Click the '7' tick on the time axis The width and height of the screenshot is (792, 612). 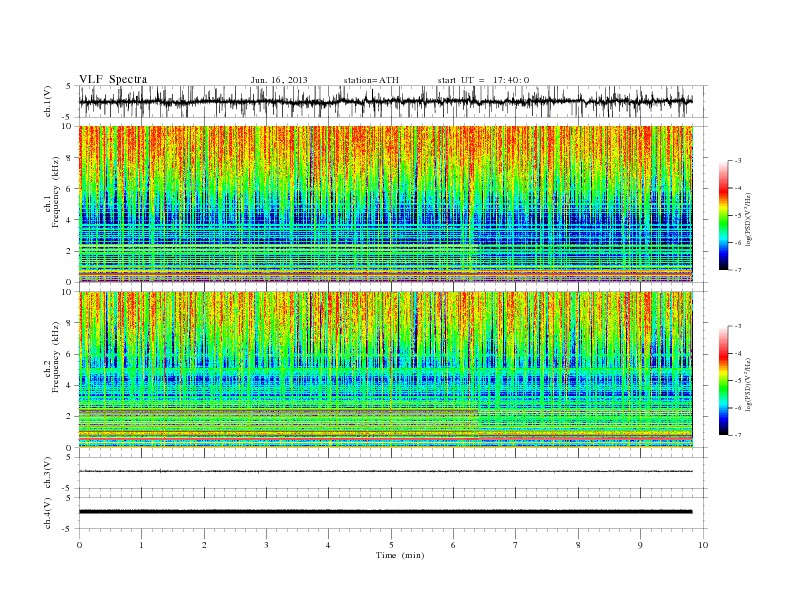point(516,545)
